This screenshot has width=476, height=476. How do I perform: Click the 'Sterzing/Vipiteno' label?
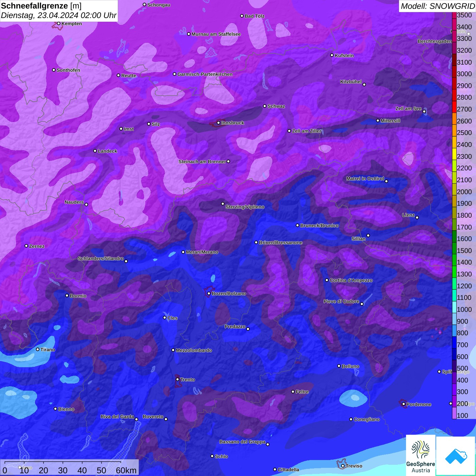point(245,207)
